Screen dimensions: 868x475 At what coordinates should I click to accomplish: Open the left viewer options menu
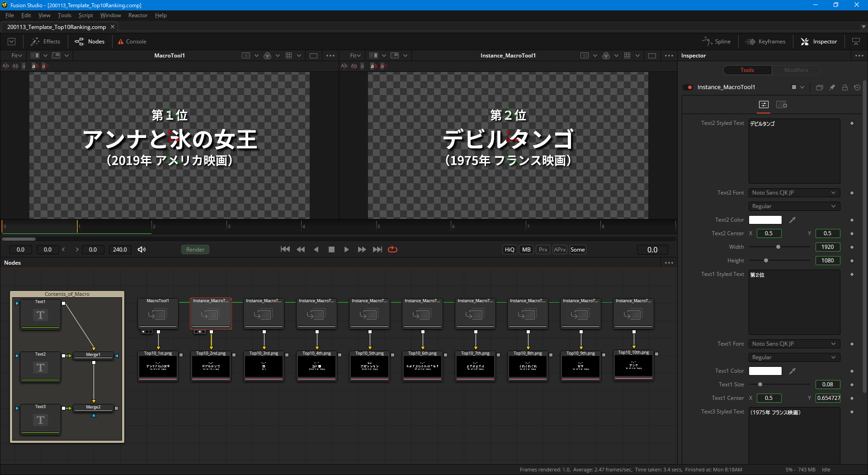click(x=330, y=56)
